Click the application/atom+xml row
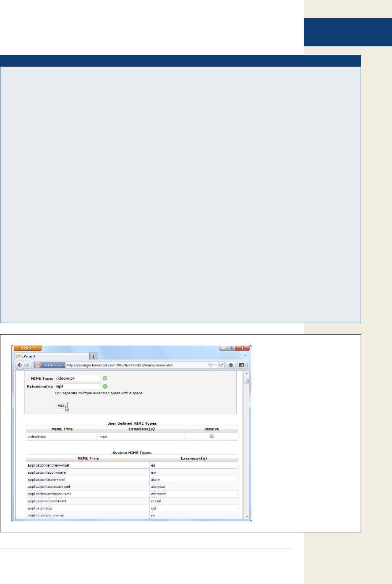Image resolution: width=392 pixels, height=584 pixels. 132,479
